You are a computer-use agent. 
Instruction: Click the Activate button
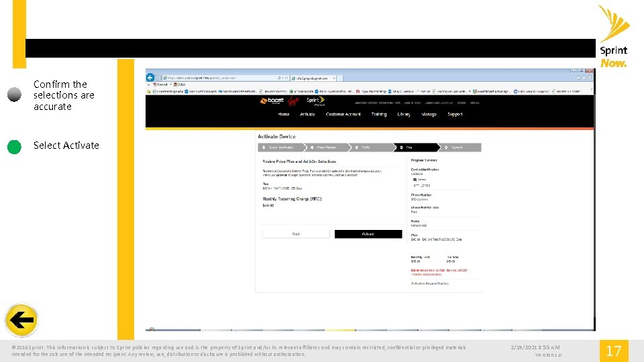(368, 234)
